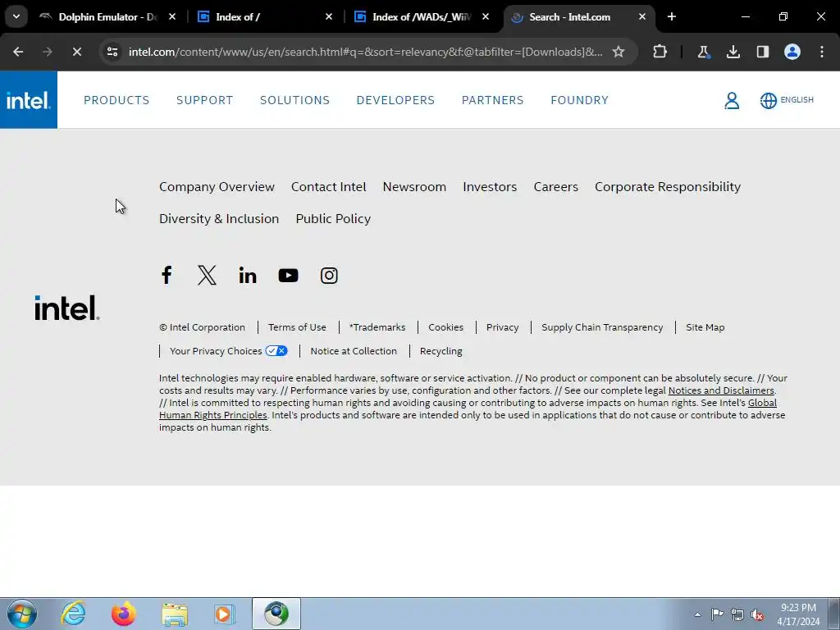Open the Newsroom link
This screenshot has height=630, width=840.
(x=414, y=187)
